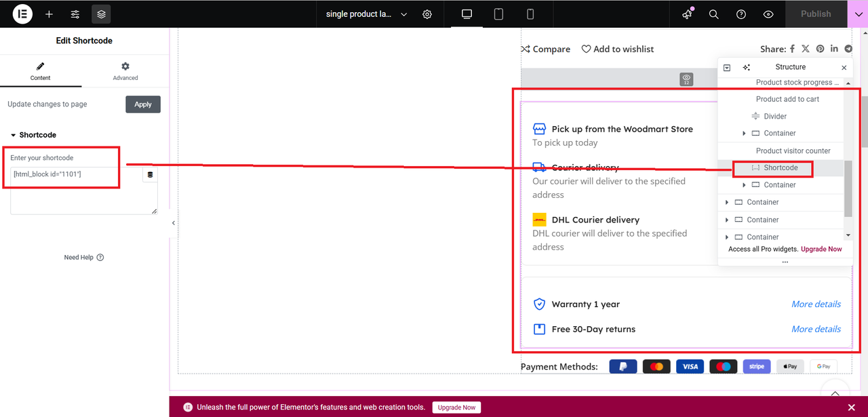Click the scroll-to-top arrow button
The width and height of the screenshot is (868, 417).
click(x=835, y=393)
